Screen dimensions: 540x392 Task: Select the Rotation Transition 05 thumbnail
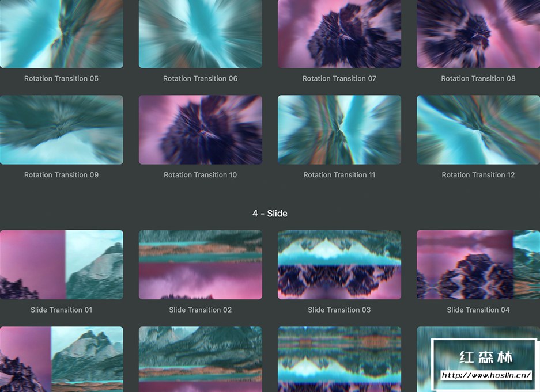point(61,34)
